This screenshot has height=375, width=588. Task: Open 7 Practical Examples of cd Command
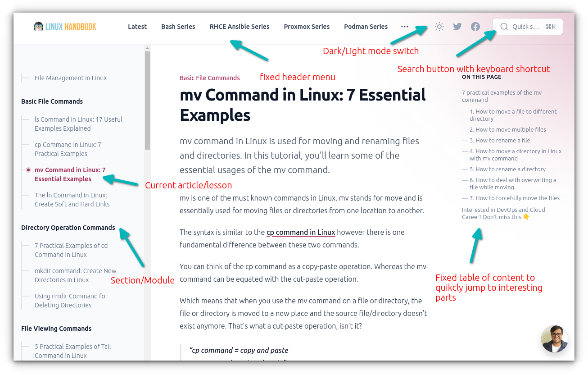71,250
